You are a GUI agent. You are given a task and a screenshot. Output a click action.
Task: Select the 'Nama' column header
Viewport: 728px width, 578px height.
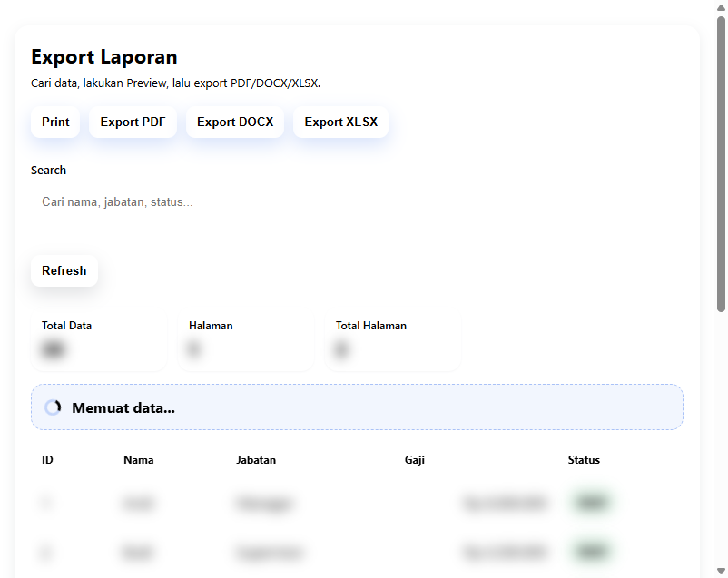click(138, 460)
